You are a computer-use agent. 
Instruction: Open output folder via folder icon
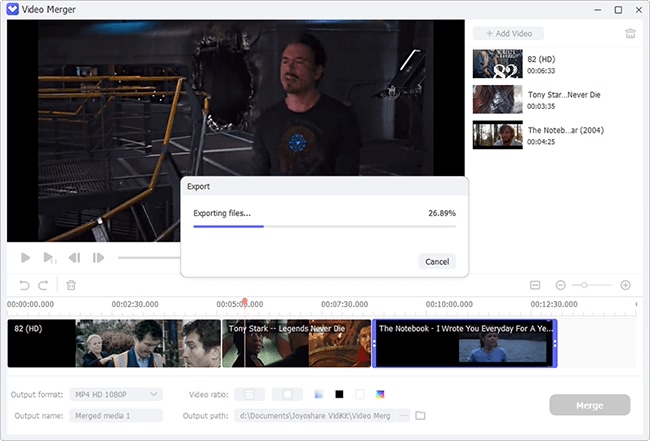pos(420,415)
